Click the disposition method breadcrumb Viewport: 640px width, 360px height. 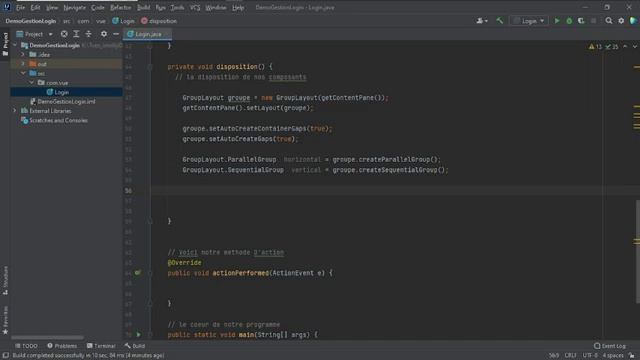pos(159,21)
